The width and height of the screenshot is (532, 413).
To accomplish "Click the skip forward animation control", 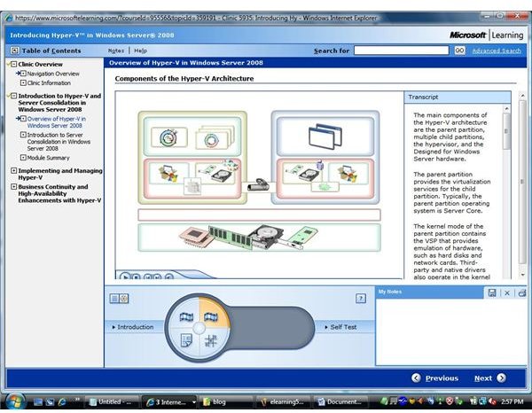I will [x=157, y=277].
